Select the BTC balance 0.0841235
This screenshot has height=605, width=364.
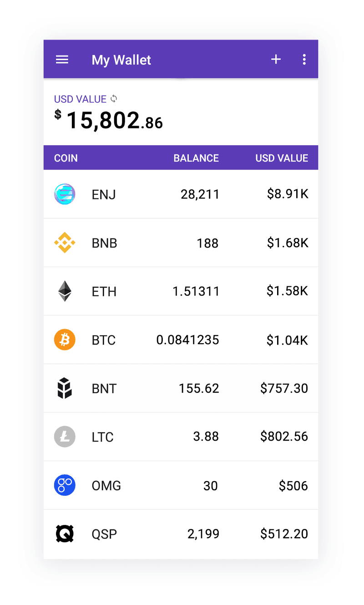click(x=187, y=340)
